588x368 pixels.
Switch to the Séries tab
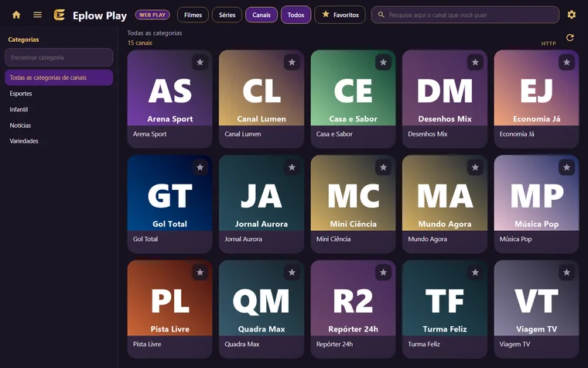(x=227, y=15)
